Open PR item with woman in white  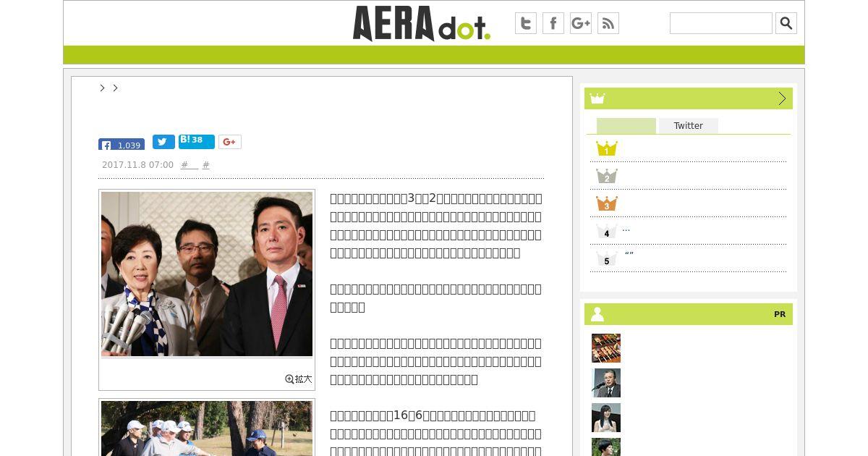606,418
